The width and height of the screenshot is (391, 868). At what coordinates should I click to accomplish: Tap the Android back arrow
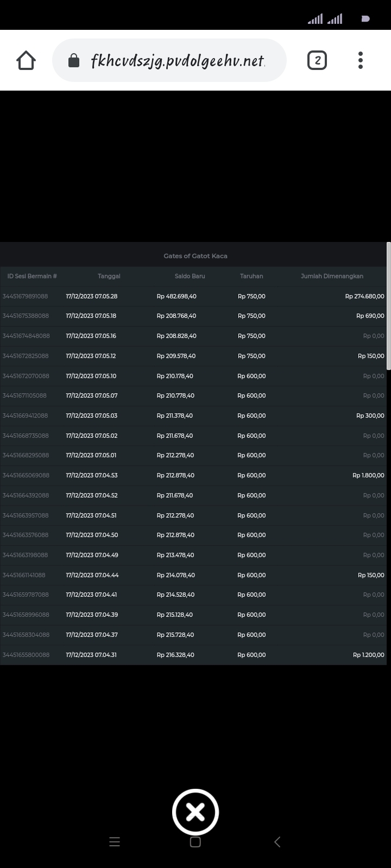[x=277, y=842]
